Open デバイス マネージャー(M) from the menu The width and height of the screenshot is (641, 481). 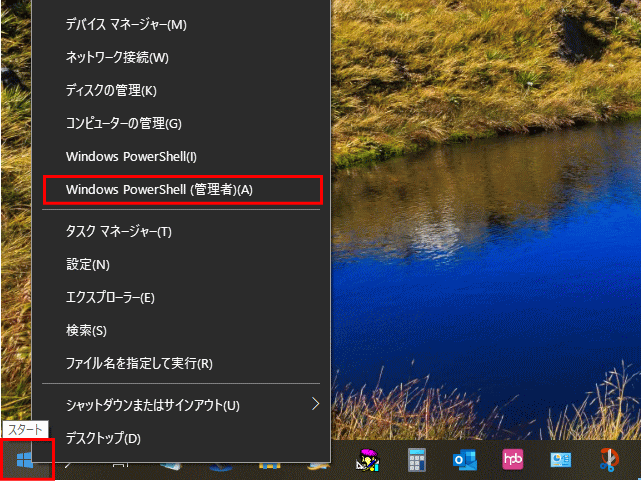pos(181,25)
